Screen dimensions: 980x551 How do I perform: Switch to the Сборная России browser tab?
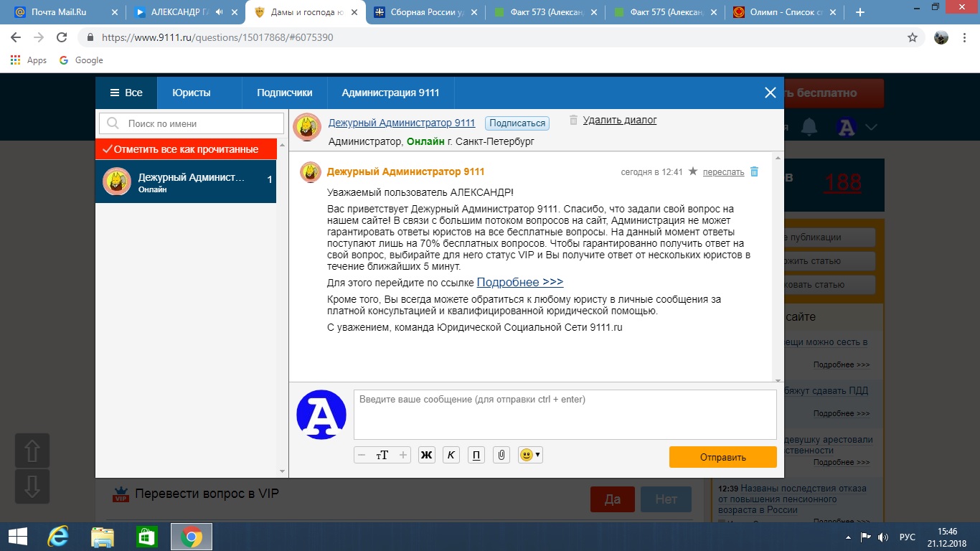(426, 12)
